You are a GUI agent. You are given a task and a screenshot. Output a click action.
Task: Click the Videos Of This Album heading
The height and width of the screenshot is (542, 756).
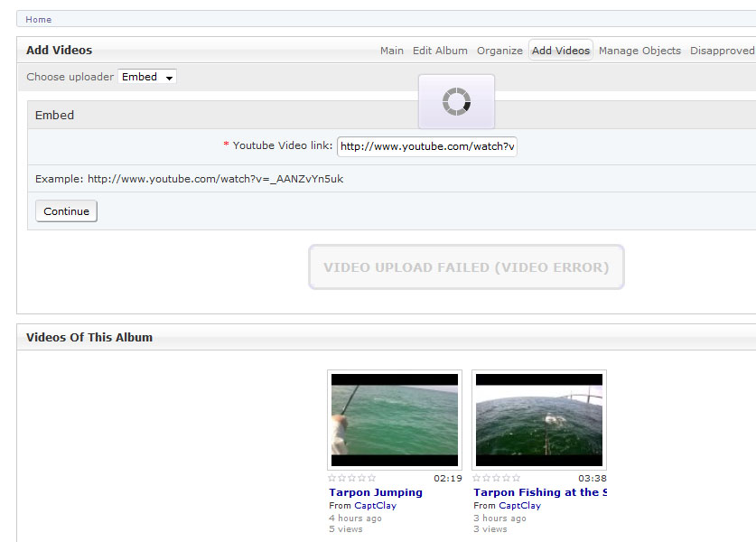tap(89, 337)
